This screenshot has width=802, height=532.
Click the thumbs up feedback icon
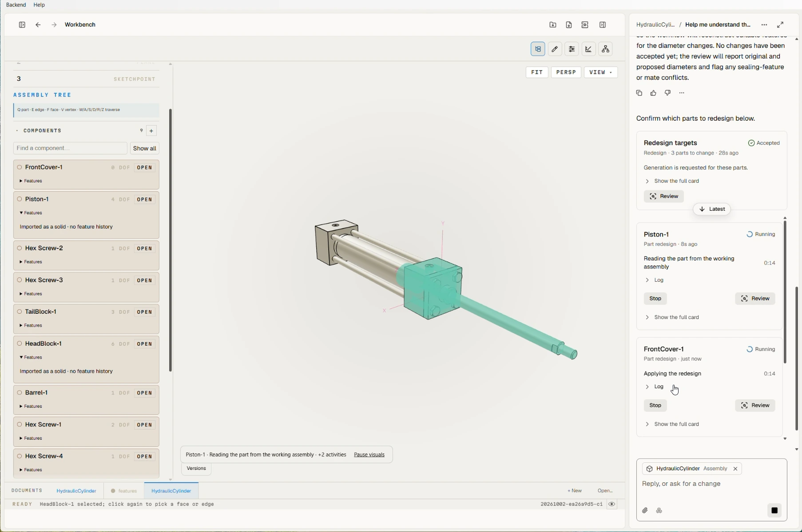[653, 93]
